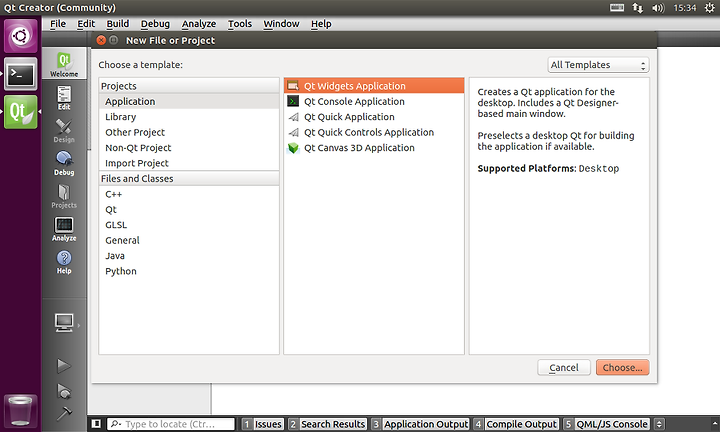The height and width of the screenshot is (432, 720).
Task: Open Help mode in sidebar
Action: click(x=64, y=262)
